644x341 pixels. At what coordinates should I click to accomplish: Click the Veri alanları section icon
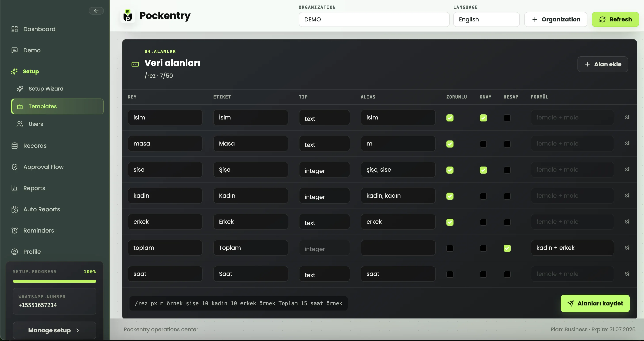(x=135, y=64)
